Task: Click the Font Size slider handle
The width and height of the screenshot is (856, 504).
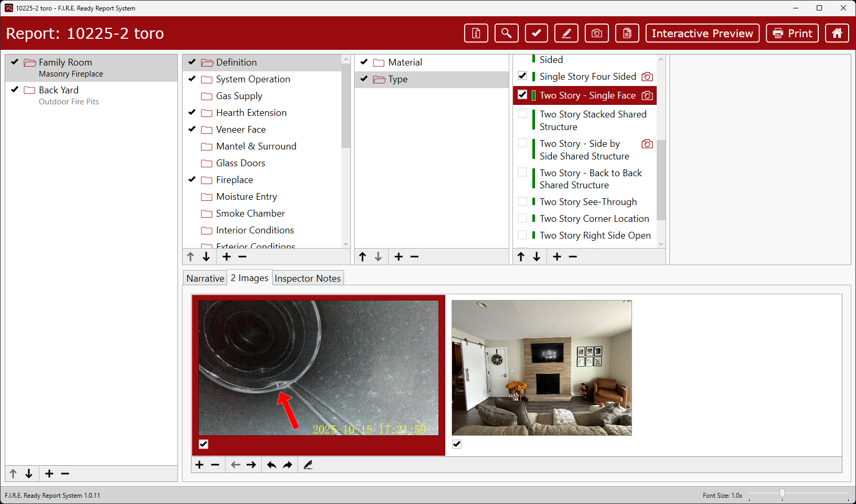Action: tap(782, 494)
